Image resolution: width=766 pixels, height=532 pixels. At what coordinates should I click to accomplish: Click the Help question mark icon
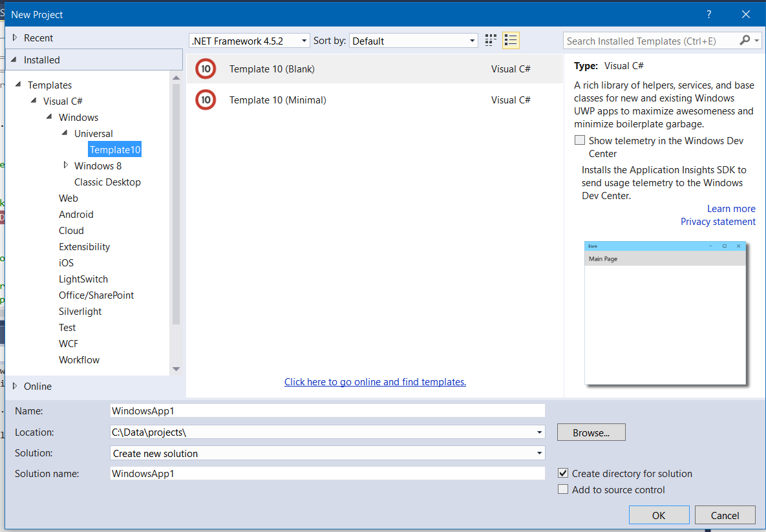(x=709, y=14)
